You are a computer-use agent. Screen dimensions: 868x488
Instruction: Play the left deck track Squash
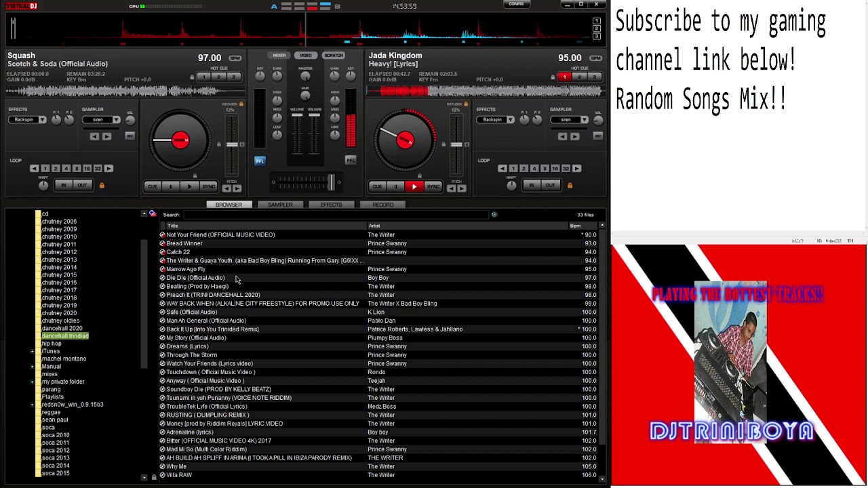pos(189,186)
